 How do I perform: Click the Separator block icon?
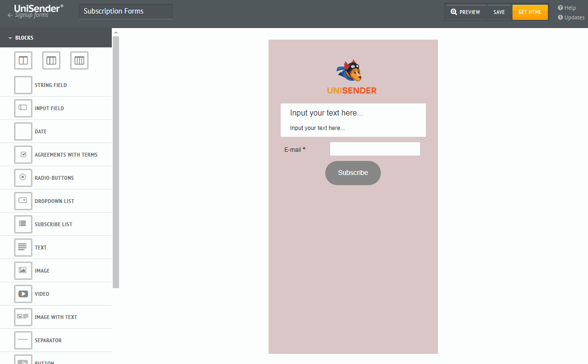click(x=23, y=340)
